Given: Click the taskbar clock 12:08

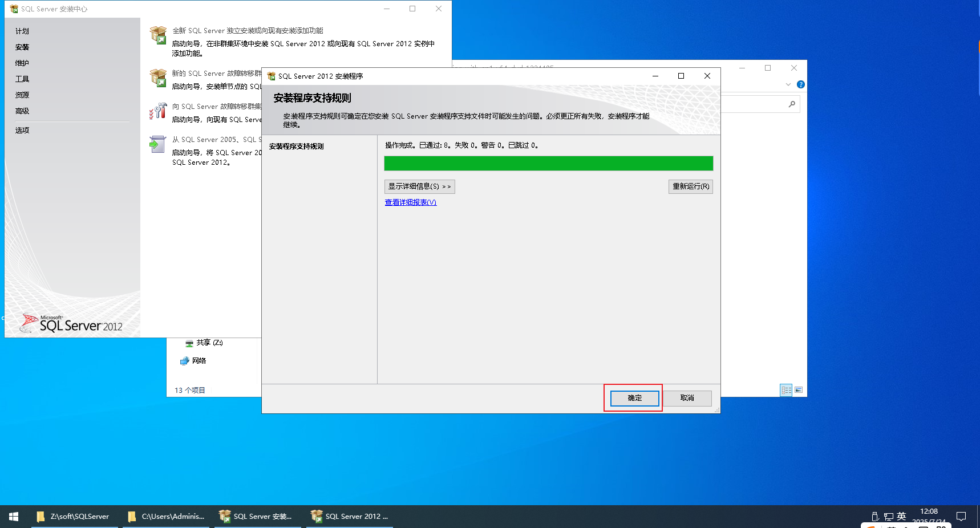Looking at the screenshot, I should (929, 511).
